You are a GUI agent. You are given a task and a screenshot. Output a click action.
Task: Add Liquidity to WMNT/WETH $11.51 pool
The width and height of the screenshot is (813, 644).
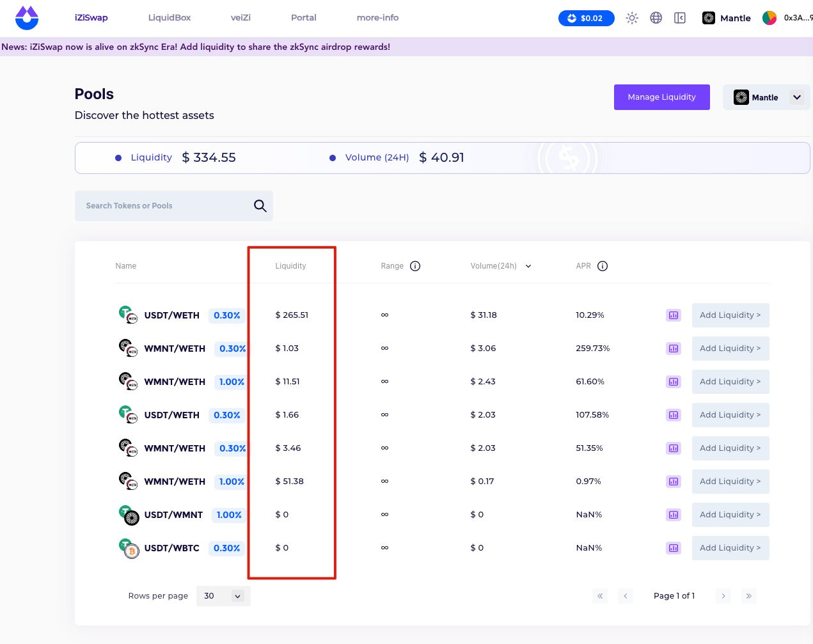click(x=730, y=382)
